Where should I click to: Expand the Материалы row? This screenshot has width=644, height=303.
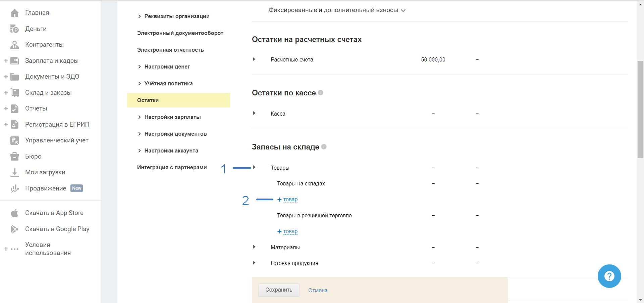[x=254, y=247]
